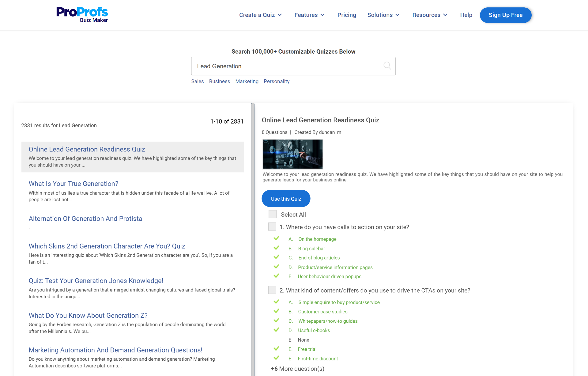Open the Help menu item
588x376 pixels.
pos(466,15)
